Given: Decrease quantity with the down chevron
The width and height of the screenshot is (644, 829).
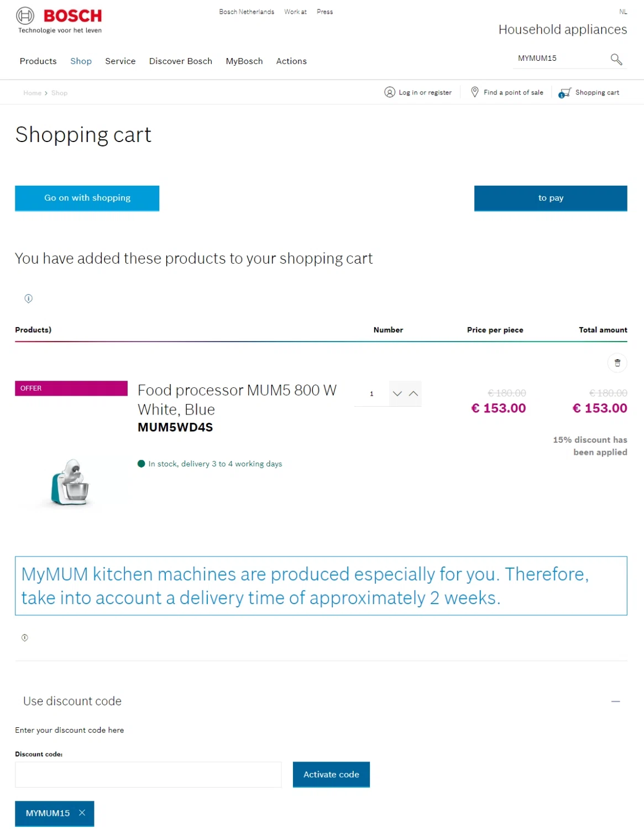Looking at the screenshot, I should pyautogui.click(x=397, y=393).
